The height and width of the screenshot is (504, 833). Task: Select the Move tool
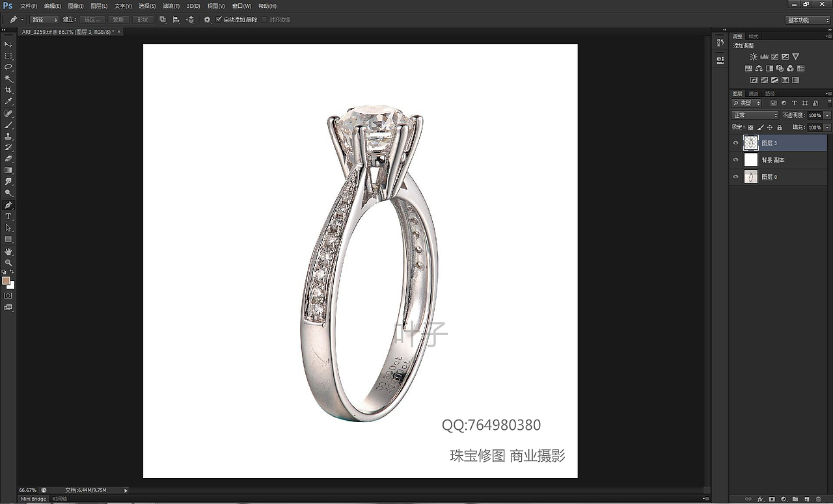coord(8,44)
